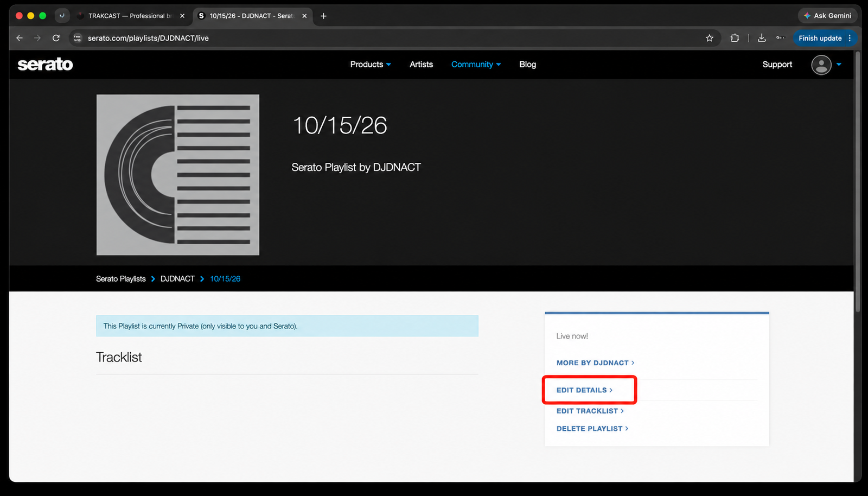Close the 10/15/26 DJDNACT tab
The width and height of the screenshot is (868, 496).
(304, 16)
